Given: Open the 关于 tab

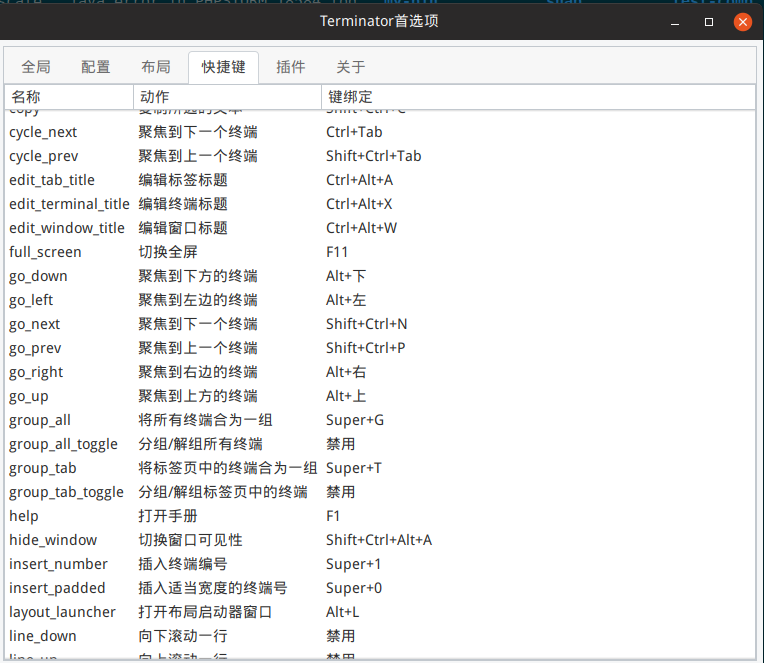Looking at the screenshot, I should point(350,67).
